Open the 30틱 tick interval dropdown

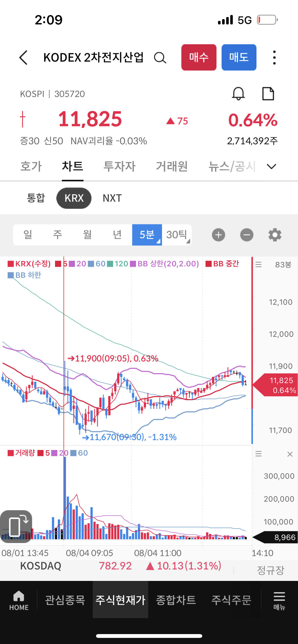point(177,235)
